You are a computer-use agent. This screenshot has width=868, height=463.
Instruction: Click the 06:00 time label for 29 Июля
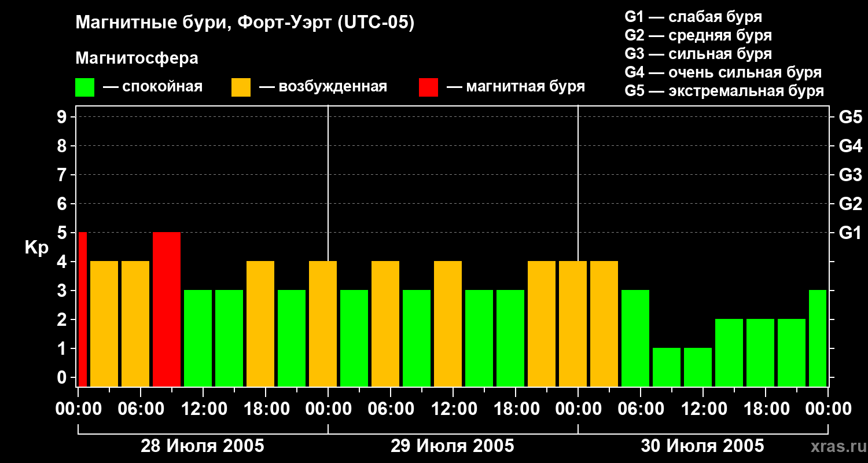pyautogui.click(x=390, y=409)
